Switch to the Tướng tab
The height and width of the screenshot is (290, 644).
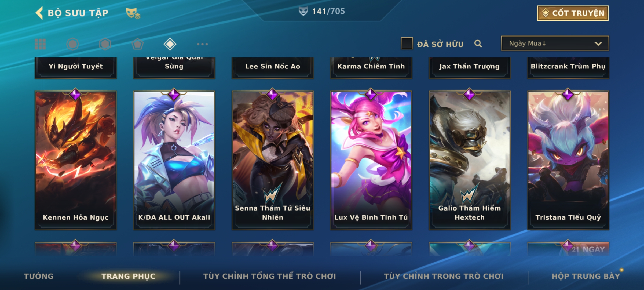[x=39, y=276]
